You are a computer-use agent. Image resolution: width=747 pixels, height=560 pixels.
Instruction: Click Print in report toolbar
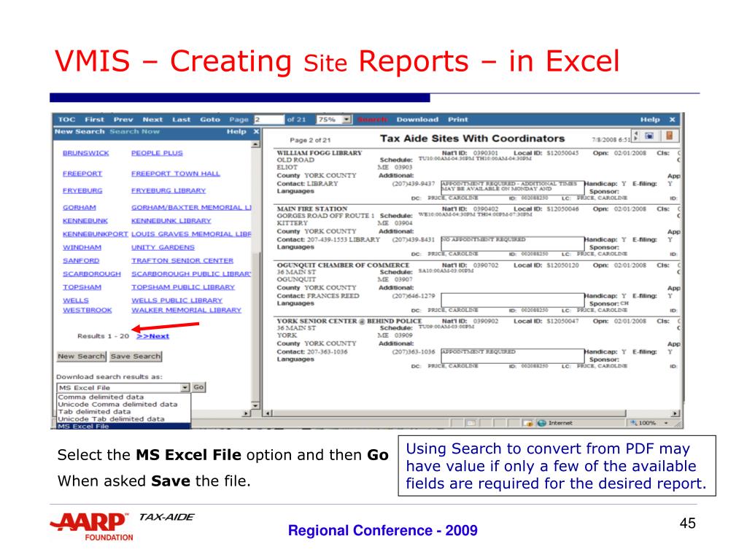click(458, 120)
